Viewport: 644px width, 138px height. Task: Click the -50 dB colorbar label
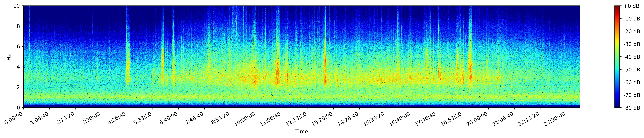(632, 70)
